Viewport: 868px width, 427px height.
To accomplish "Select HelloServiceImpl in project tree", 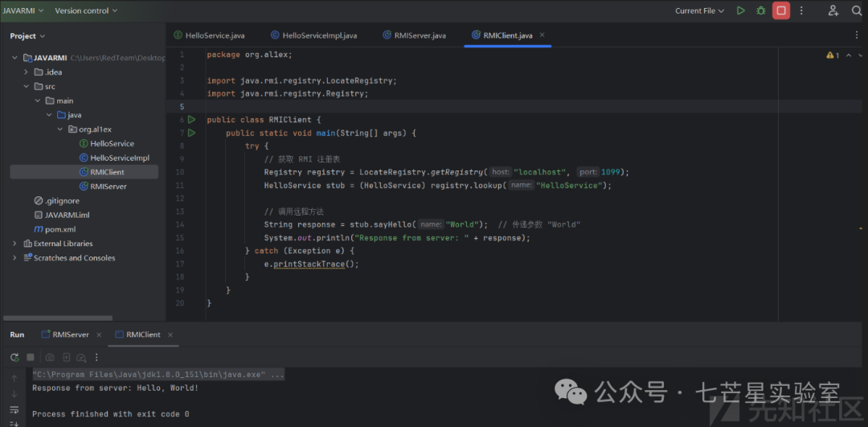I will tap(120, 158).
